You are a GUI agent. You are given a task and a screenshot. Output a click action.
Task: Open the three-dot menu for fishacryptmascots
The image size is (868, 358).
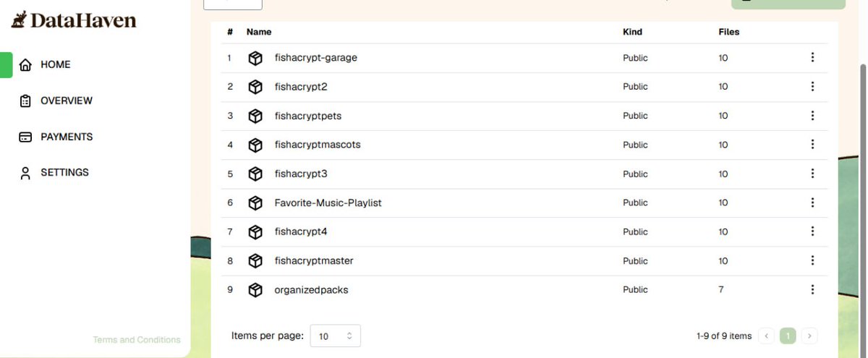coord(812,145)
